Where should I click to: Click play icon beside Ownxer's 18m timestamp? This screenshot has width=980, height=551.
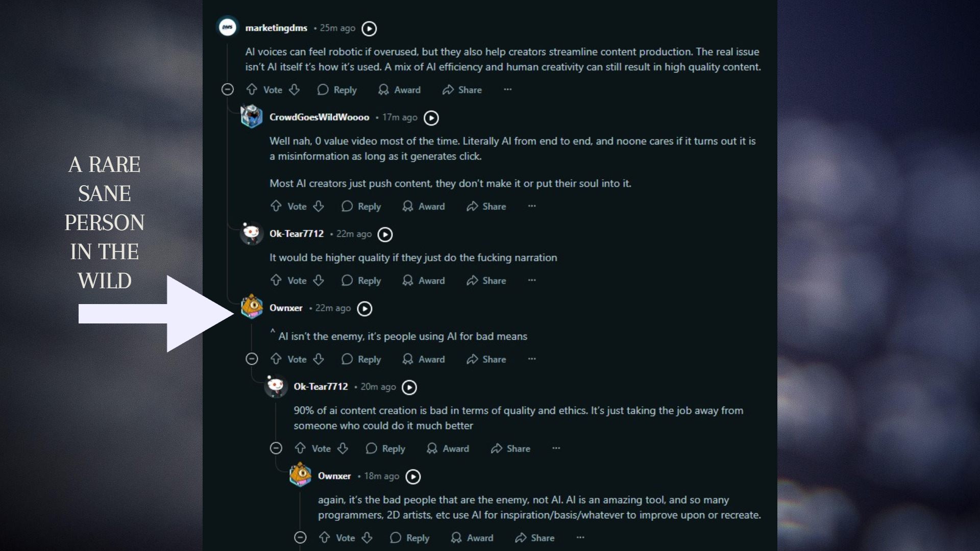[413, 477]
